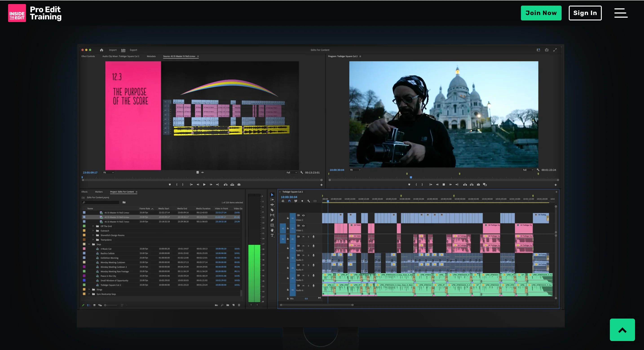
Task: Click the New Bin icon in the project panel
Action: click(228, 305)
